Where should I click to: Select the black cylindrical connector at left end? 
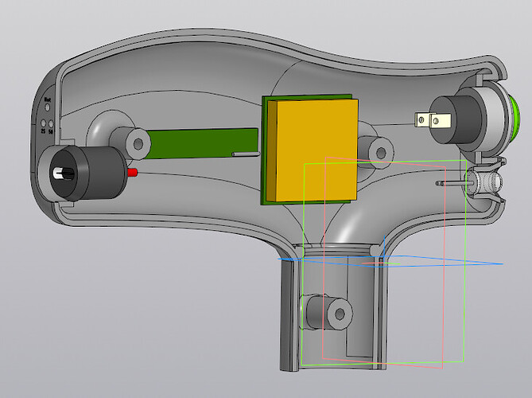click(x=88, y=174)
